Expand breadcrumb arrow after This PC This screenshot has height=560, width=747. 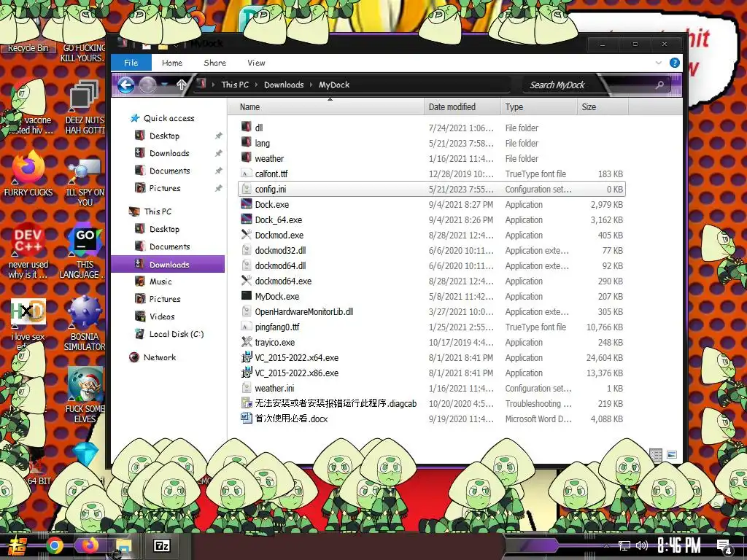click(256, 85)
